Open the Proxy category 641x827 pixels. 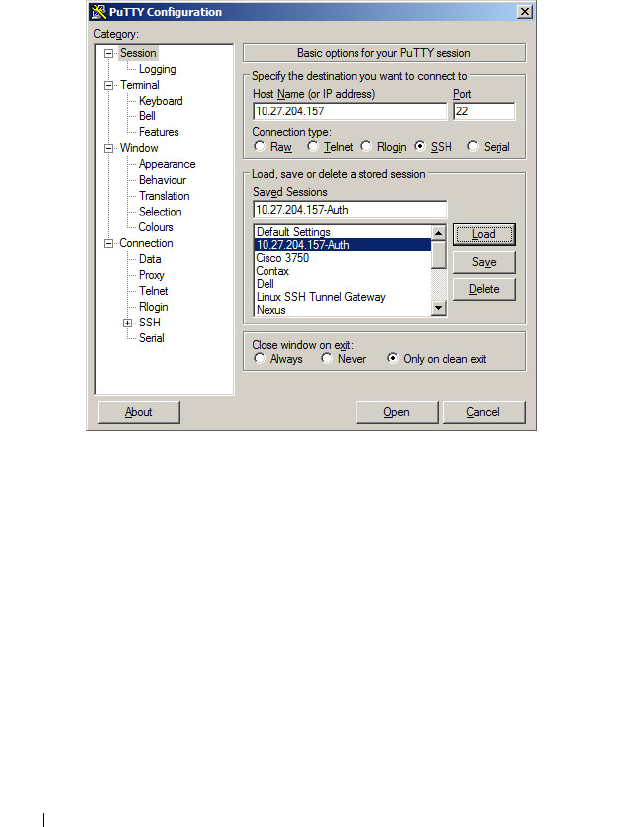151,275
